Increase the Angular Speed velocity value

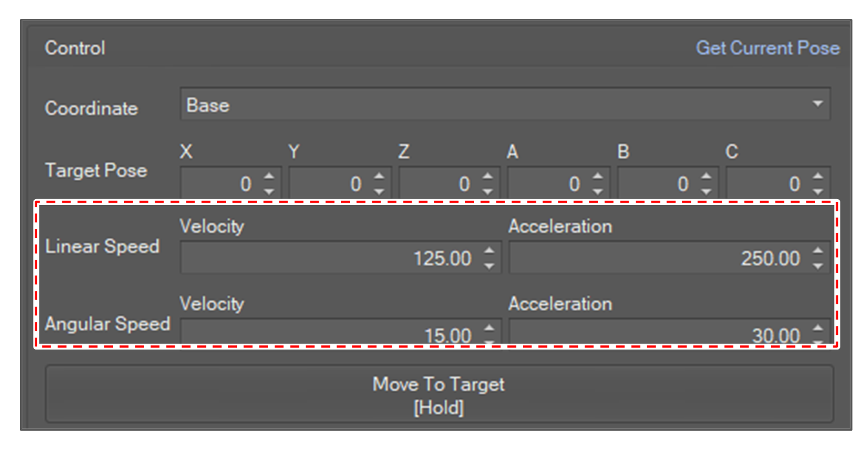coord(489,328)
